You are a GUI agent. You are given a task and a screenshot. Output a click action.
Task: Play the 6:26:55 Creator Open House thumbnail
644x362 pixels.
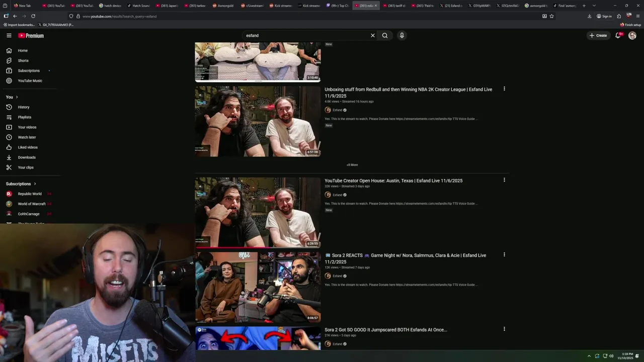coord(258,212)
